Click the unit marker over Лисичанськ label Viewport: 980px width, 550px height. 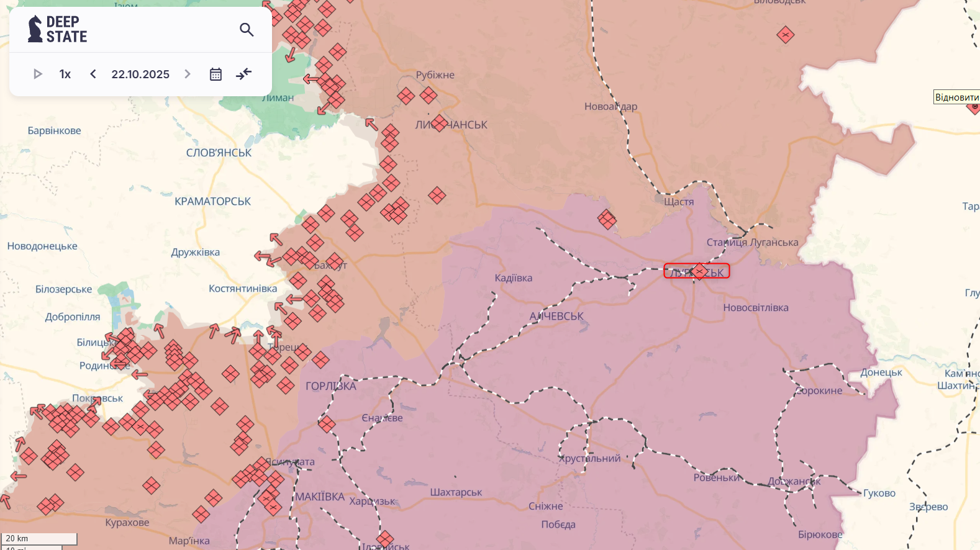[439, 124]
